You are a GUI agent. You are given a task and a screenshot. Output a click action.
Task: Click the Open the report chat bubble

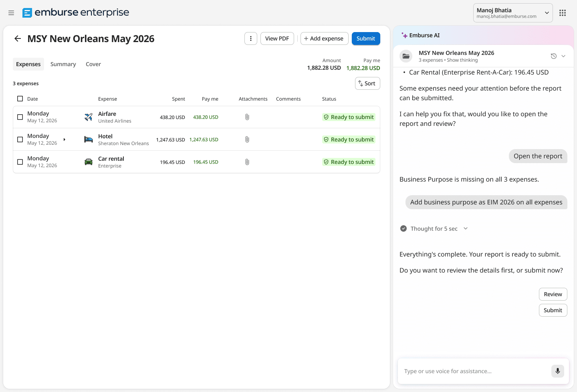[x=538, y=156]
